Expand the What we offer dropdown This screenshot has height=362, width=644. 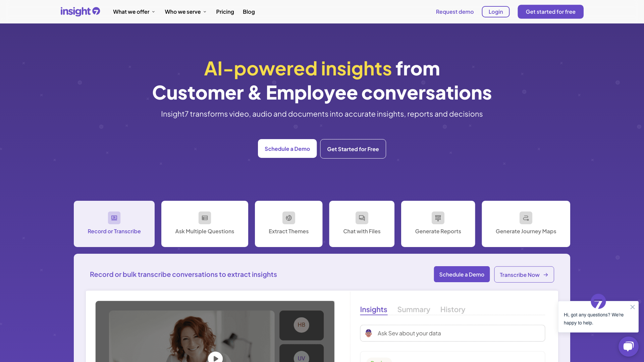coord(135,11)
